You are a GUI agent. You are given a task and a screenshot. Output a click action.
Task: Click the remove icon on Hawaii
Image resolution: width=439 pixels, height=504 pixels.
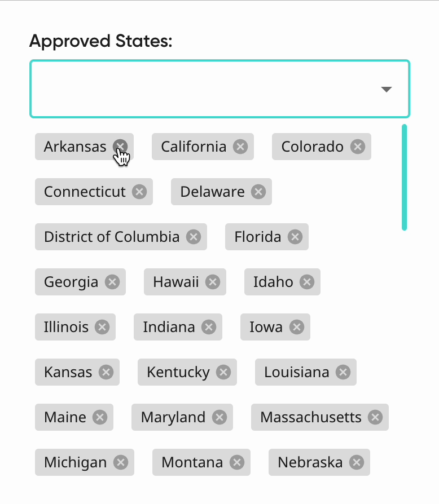213,282
